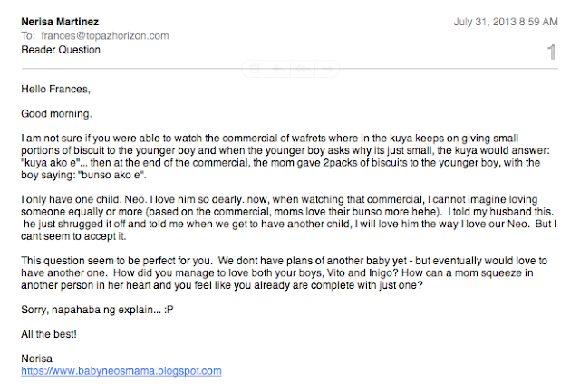Click the 'Sorry, napahaba ng explain' line
The image size is (580, 392).
click(97, 310)
